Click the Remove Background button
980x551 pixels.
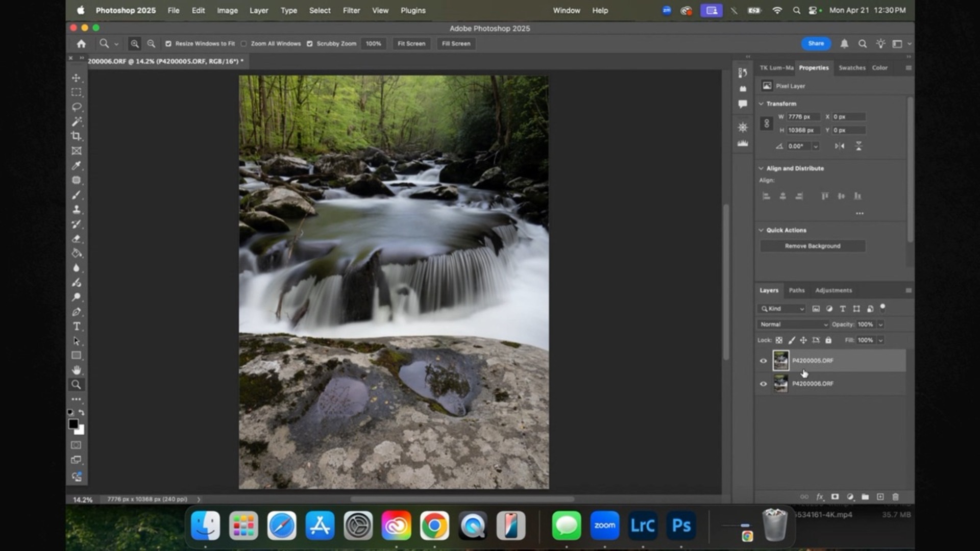pos(812,245)
